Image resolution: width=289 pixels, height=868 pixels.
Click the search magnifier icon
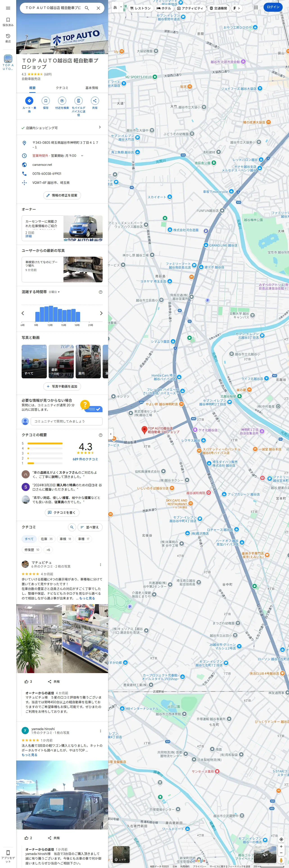[87, 8]
